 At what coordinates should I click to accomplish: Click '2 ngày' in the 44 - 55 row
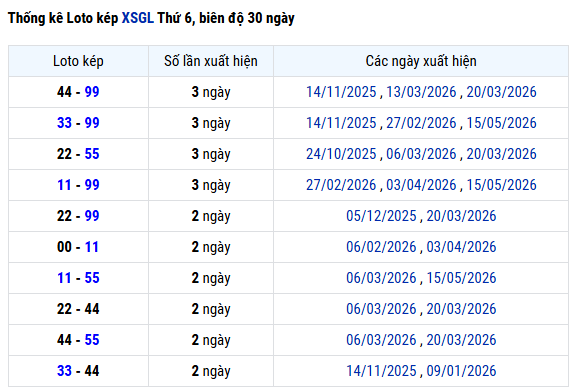tap(211, 340)
